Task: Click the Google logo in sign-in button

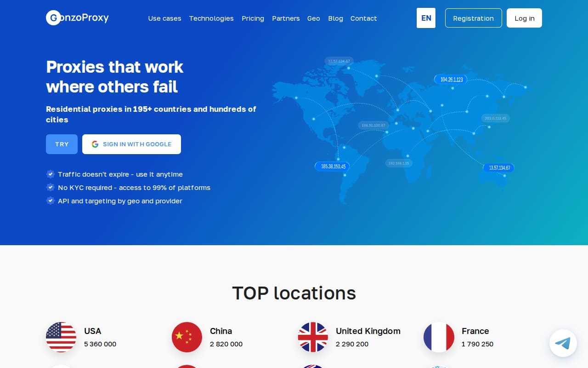Action: (95, 144)
